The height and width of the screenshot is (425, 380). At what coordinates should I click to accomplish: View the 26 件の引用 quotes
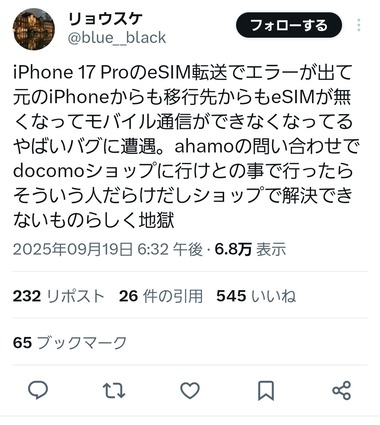(x=161, y=296)
